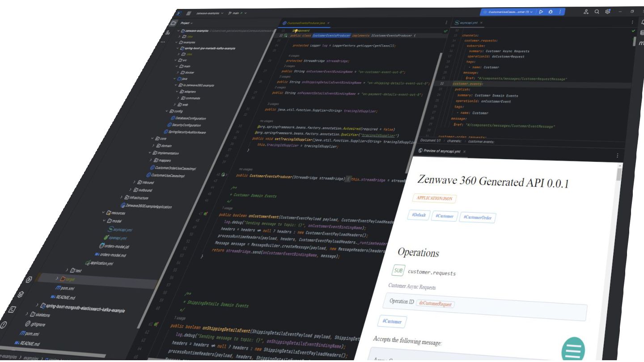Open the zenwave-examples project dropdown

click(210, 13)
